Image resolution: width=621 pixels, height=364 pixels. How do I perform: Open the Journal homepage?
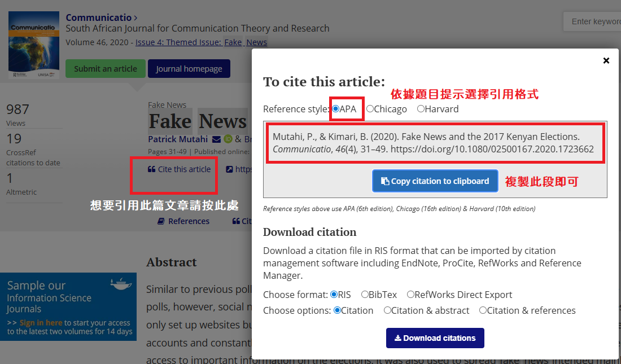[x=189, y=69]
